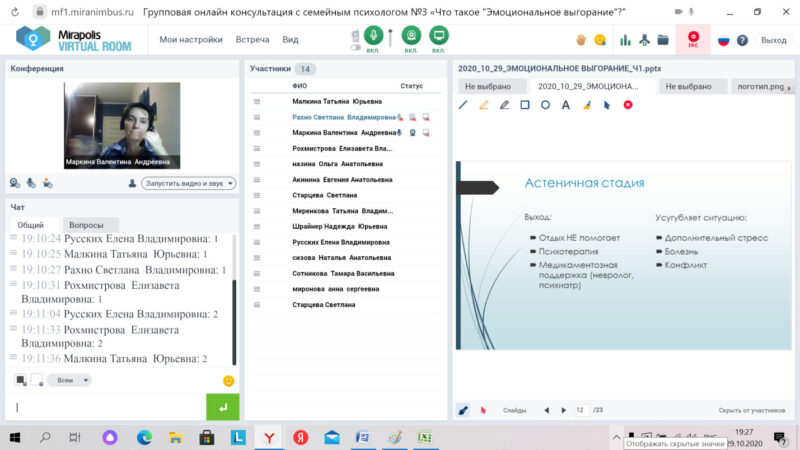800x450 pixels.
Task: Open Yandex Browser taskbar icon
Action: tap(269, 437)
